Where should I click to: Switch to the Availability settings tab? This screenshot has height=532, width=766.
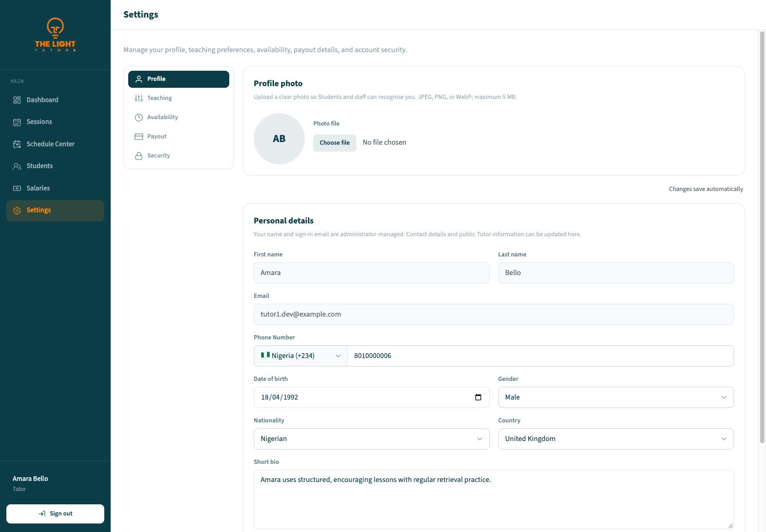179,117
